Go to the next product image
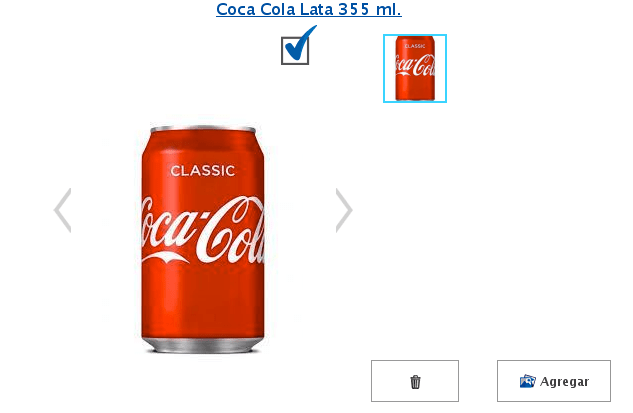This screenshot has height=413, width=633. click(344, 210)
